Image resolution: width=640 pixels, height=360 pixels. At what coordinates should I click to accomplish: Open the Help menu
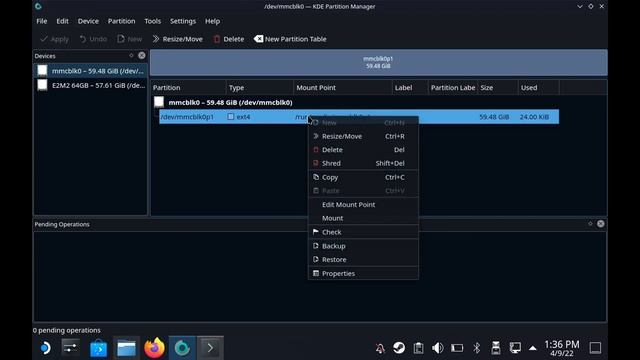pos(212,21)
